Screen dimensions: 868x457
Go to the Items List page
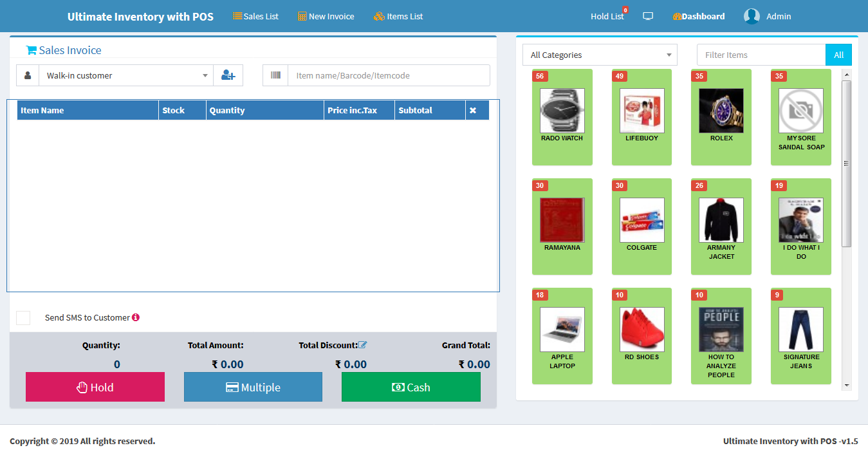click(x=398, y=16)
